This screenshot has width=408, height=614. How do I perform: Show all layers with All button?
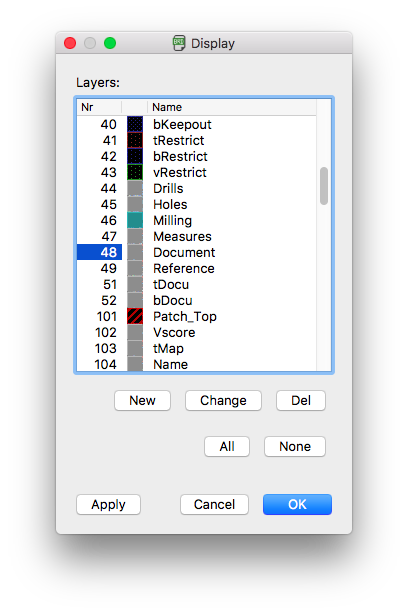pyautogui.click(x=227, y=446)
